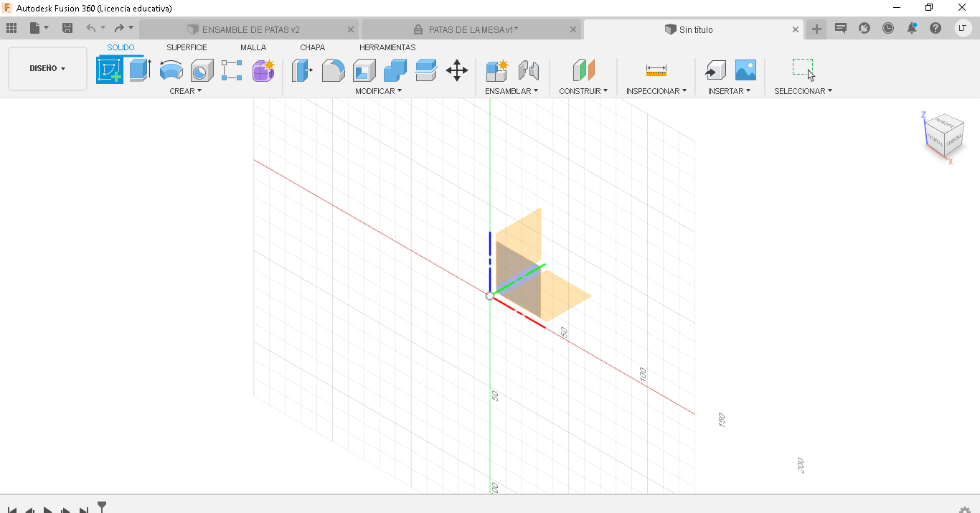
Task: Open the help question mark menu
Action: tap(936, 28)
